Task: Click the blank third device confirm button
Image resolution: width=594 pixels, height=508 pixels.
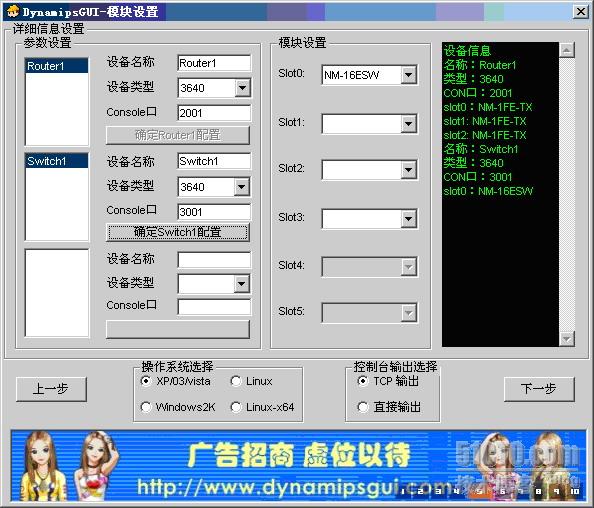Action: [178, 329]
